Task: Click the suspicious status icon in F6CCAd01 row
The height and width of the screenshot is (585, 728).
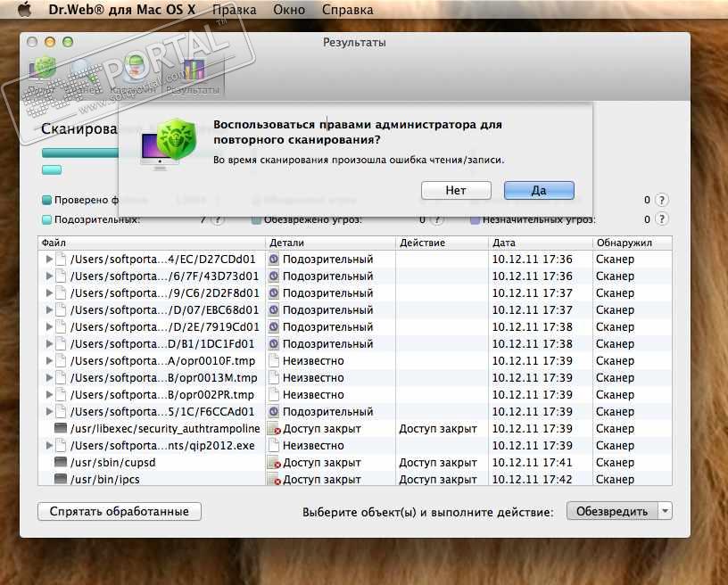Action: [274, 411]
